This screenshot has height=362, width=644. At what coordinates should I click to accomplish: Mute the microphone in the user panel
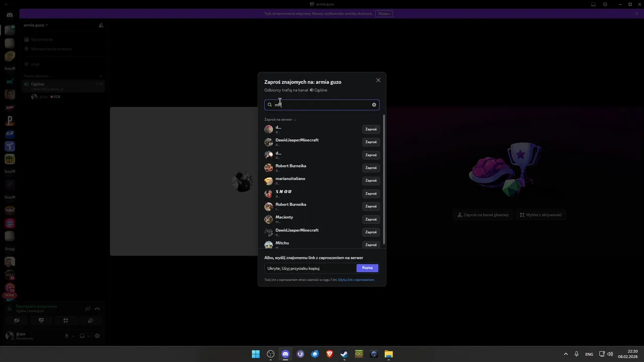coord(66,336)
